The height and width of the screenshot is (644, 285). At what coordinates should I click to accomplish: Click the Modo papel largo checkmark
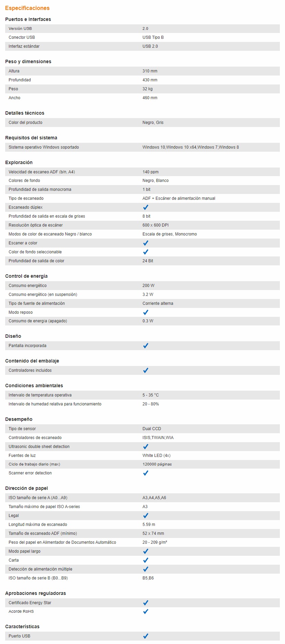point(146,551)
